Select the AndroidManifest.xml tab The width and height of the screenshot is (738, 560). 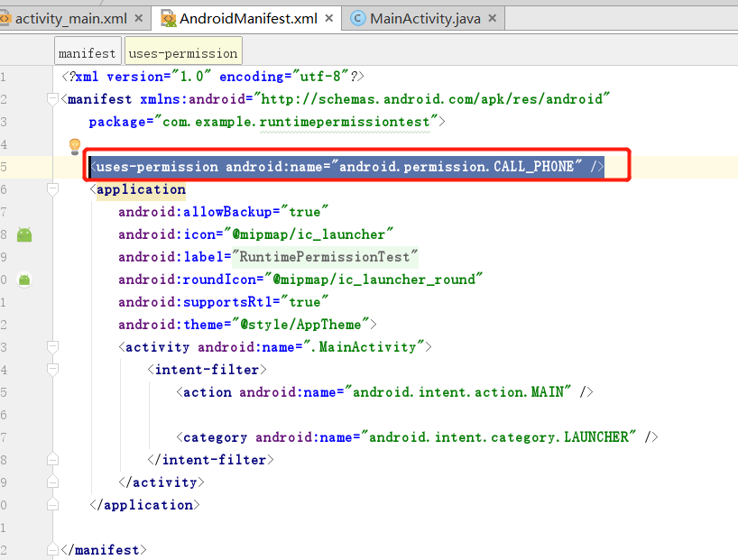[248, 19]
